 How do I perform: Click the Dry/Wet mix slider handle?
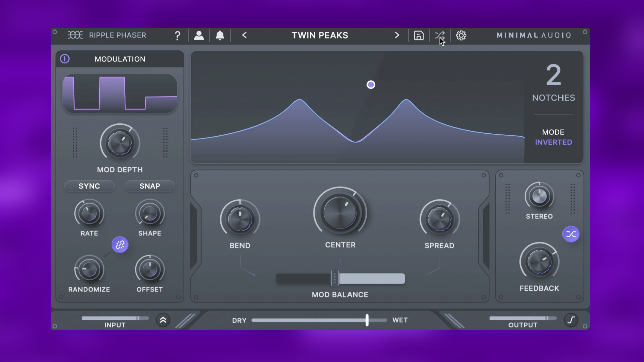(x=367, y=320)
